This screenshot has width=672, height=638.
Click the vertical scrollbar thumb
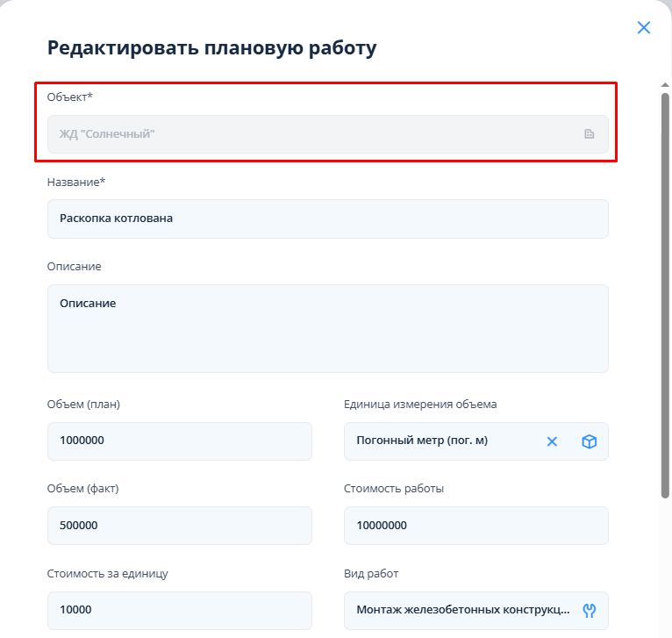click(x=665, y=290)
